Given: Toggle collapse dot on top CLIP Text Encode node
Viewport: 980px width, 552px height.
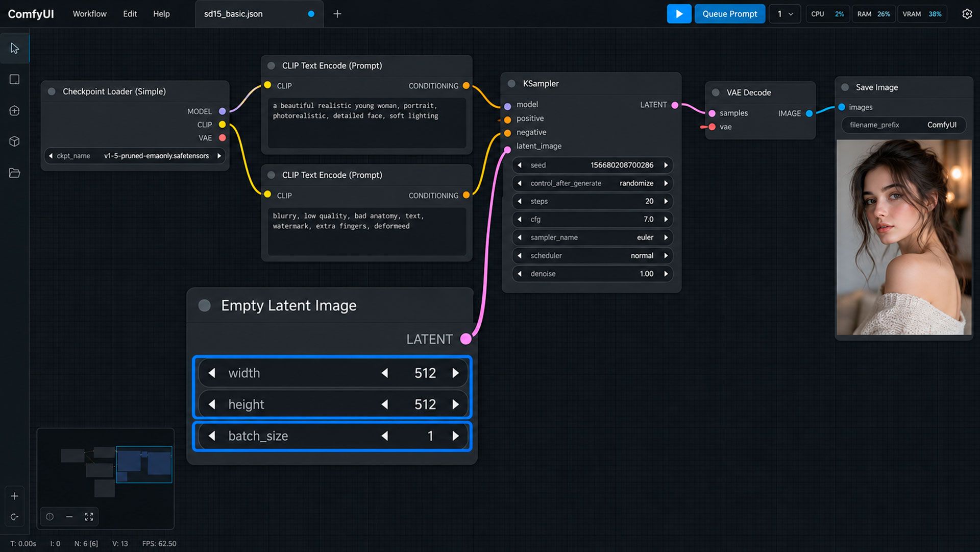Looking at the screenshot, I should point(271,65).
